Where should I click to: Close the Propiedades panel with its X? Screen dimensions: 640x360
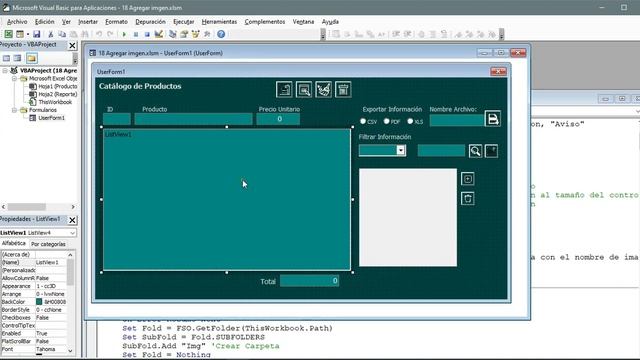point(72,220)
